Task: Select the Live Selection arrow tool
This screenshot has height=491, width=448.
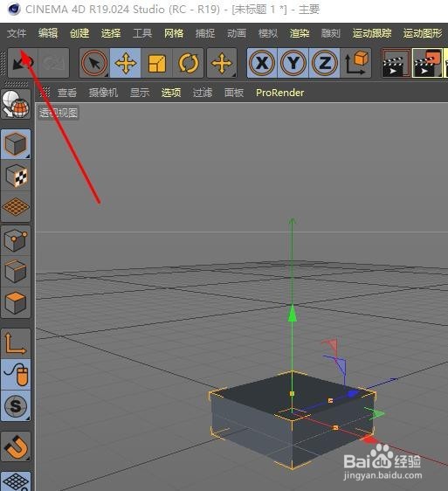Action: point(94,63)
